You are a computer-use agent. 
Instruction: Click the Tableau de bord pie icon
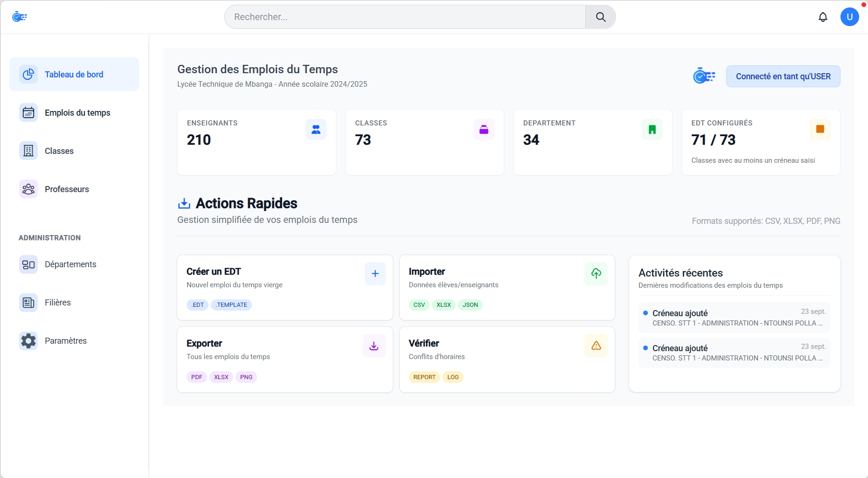28,74
